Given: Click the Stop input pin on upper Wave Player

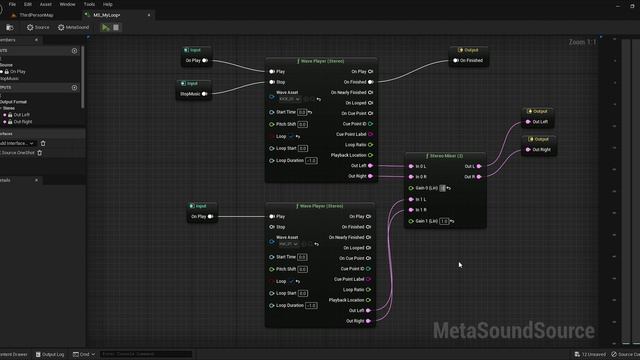Looking at the screenshot, I should (272, 82).
